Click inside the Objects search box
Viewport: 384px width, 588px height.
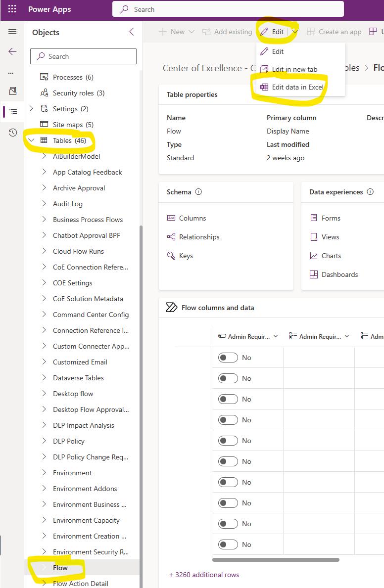pos(83,56)
